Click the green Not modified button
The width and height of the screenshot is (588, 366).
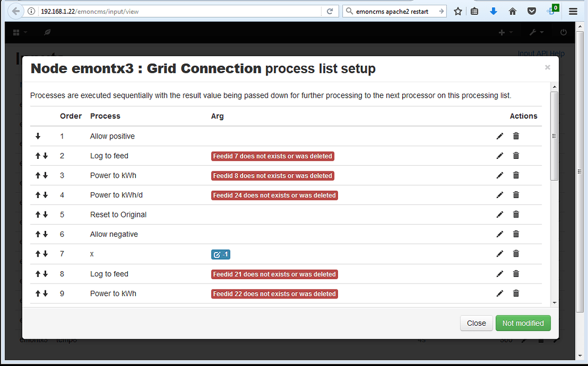(523, 323)
